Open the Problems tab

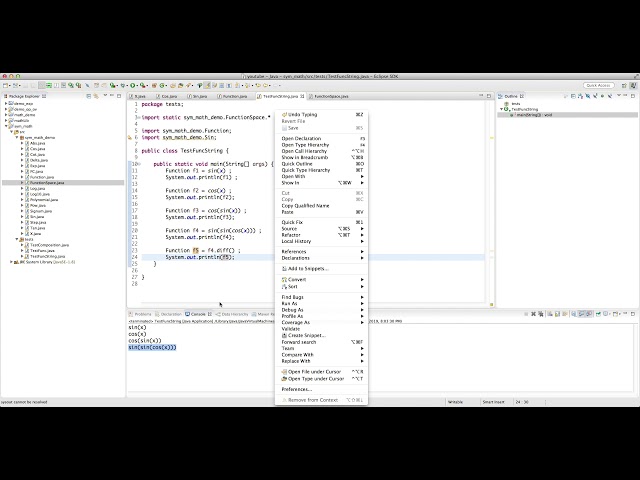point(140,314)
